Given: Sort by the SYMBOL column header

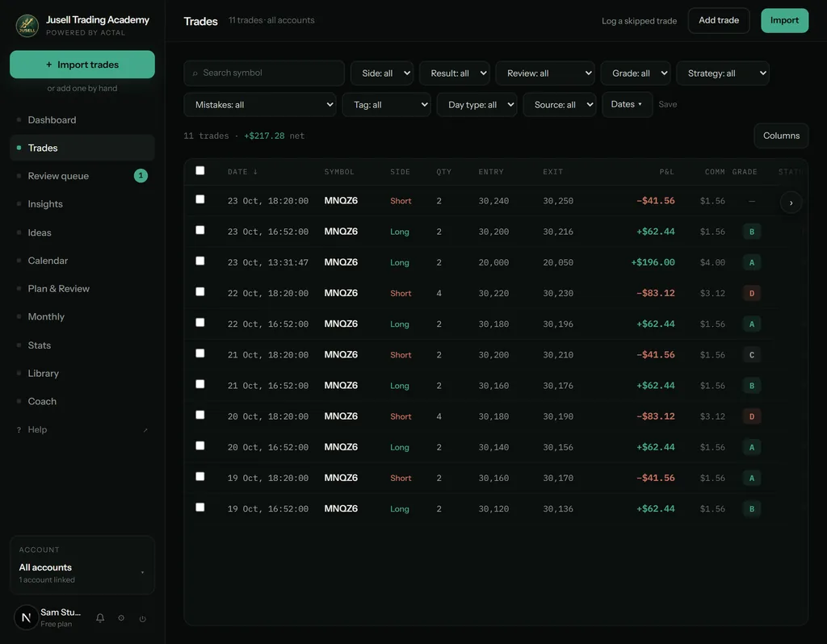Looking at the screenshot, I should tap(339, 172).
